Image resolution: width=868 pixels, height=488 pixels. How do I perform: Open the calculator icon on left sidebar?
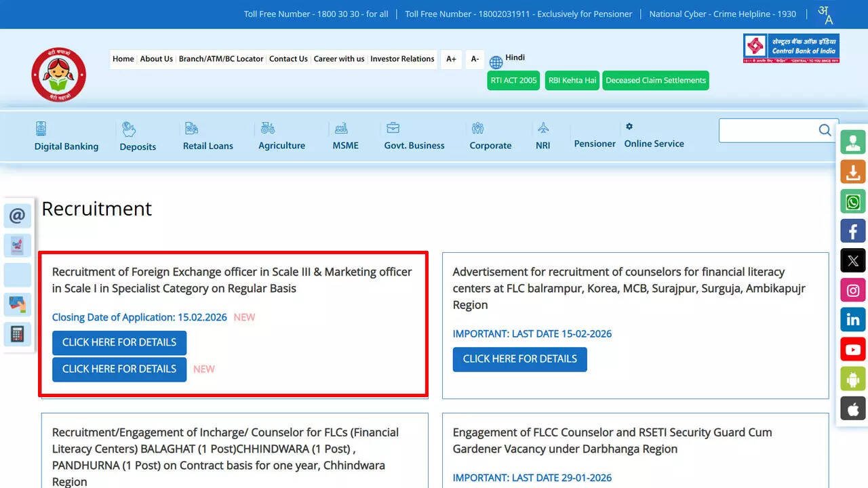(x=18, y=334)
